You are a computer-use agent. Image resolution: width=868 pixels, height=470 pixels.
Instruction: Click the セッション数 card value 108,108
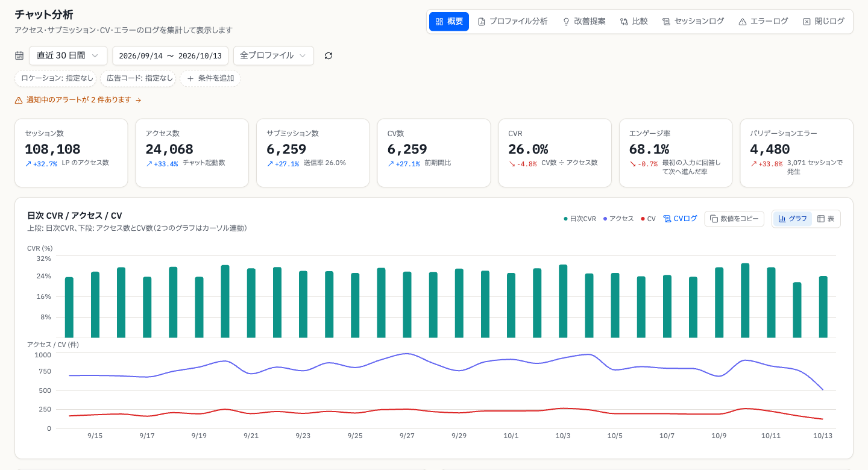coord(52,149)
